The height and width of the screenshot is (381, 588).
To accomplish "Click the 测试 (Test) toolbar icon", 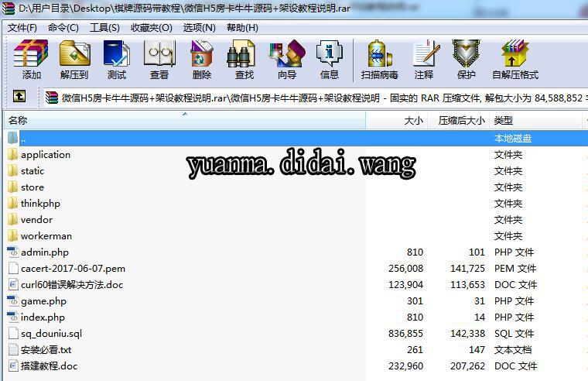I will click(117, 54).
